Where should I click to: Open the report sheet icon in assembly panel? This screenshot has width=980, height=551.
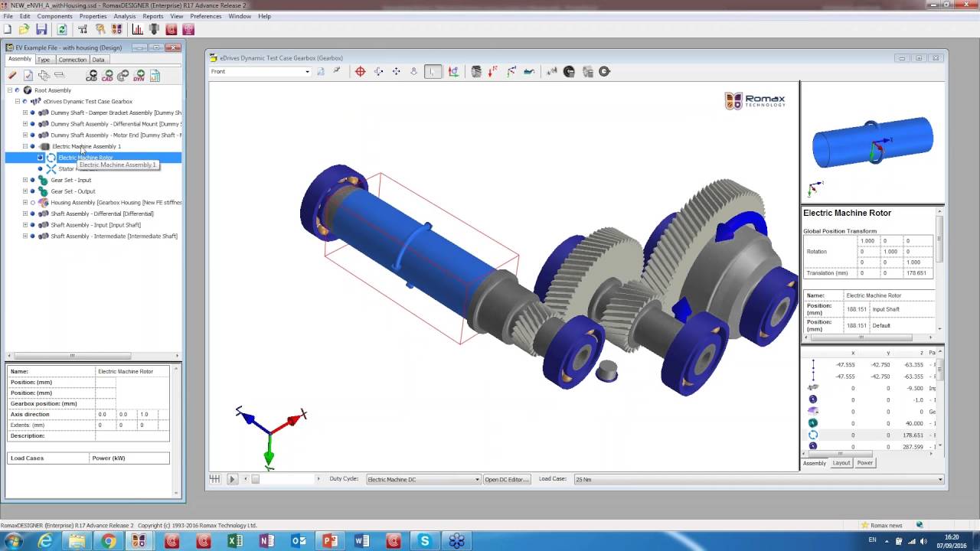pyautogui.click(x=155, y=75)
